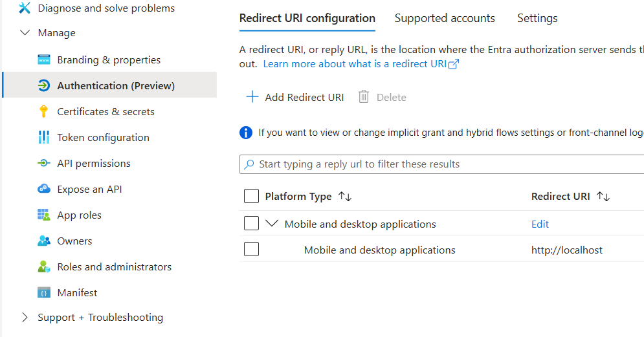Click the Platform Type column header text
The width and height of the screenshot is (644, 337).
298,197
